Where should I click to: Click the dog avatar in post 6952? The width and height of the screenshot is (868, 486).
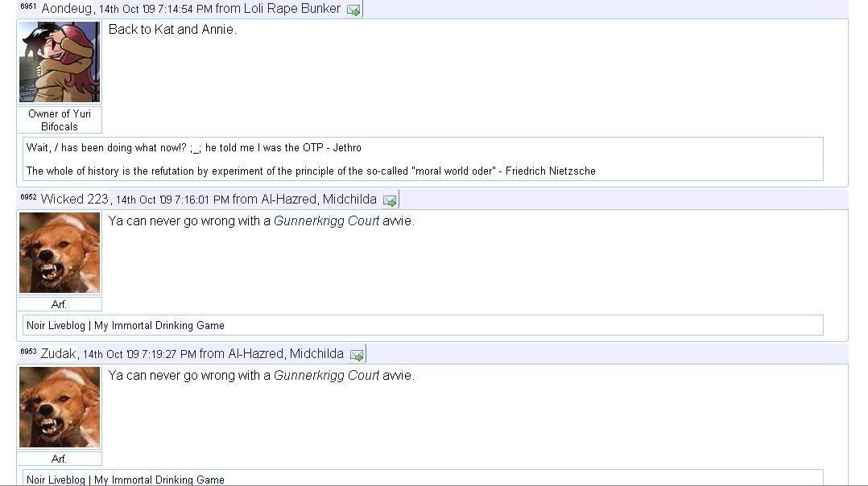(x=60, y=253)
